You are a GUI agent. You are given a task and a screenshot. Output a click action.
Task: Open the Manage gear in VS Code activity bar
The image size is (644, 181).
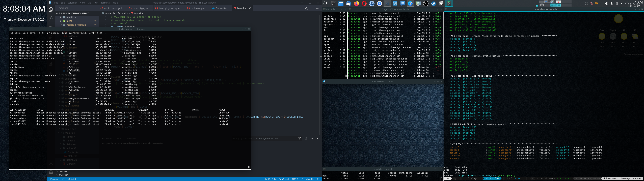tap(51, 172)
